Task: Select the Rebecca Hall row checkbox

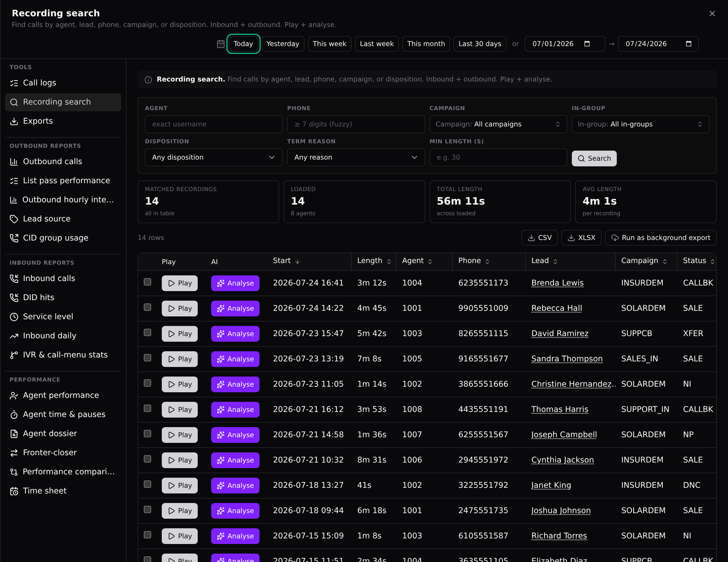Action: pos(147,307)
